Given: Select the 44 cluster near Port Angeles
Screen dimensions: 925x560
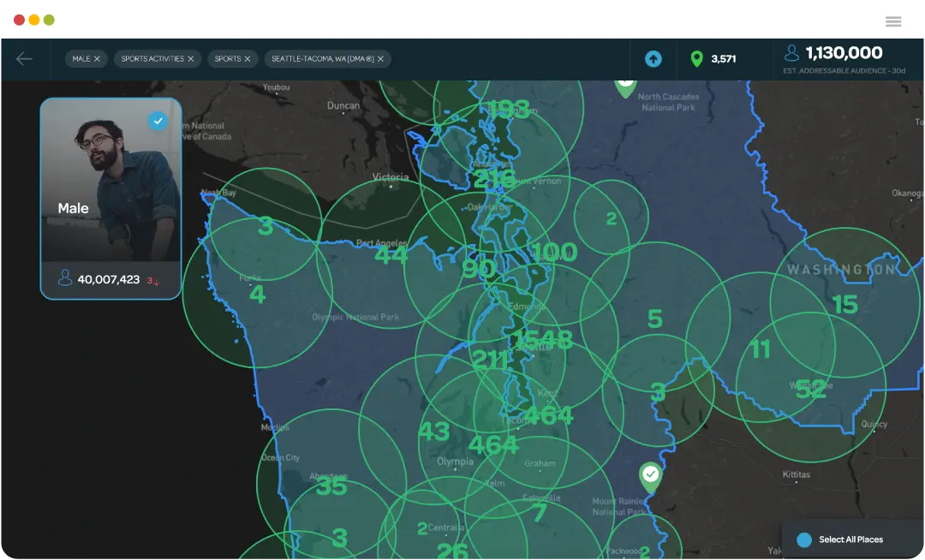Looking at the screenshot, I should pyautogui.click(x=391, y=254).
